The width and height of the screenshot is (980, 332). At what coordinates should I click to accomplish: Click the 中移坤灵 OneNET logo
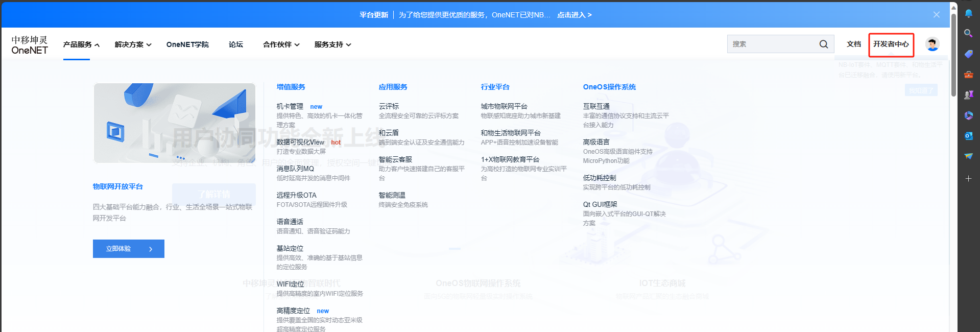(x=30, y=45)
